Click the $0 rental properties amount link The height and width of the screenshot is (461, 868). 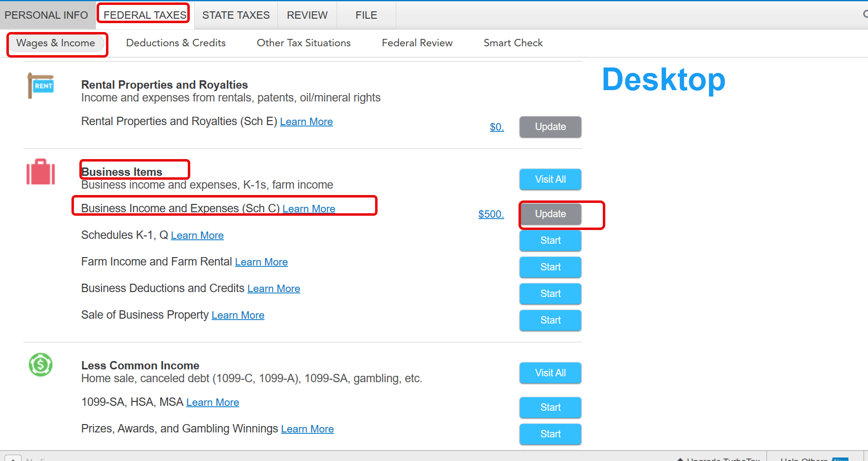click(x=496, y=127)
